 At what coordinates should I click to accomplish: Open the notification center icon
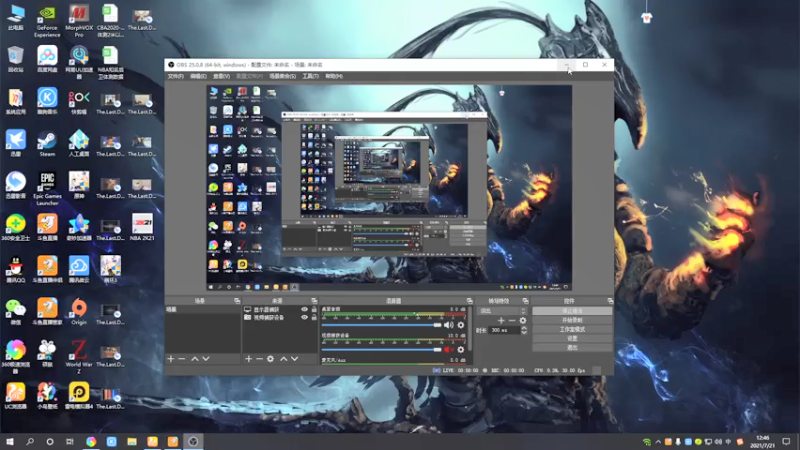tap(786, 441)
